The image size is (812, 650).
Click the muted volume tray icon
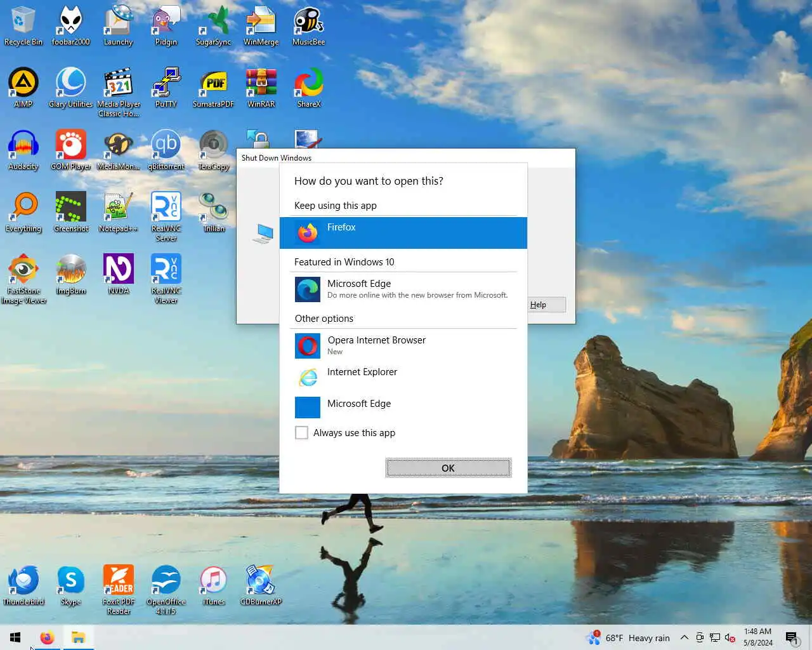coord(730,638)
